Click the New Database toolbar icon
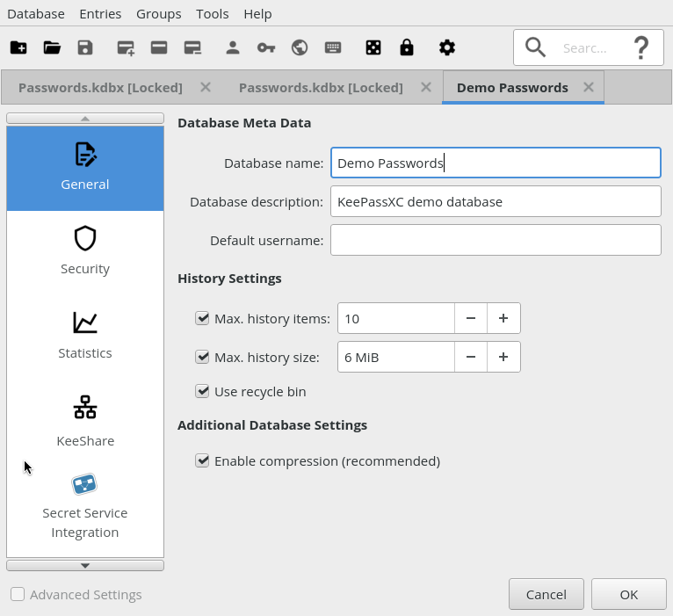Image resolution: width=673 pixels, height=616 pixels. [18, 47]
